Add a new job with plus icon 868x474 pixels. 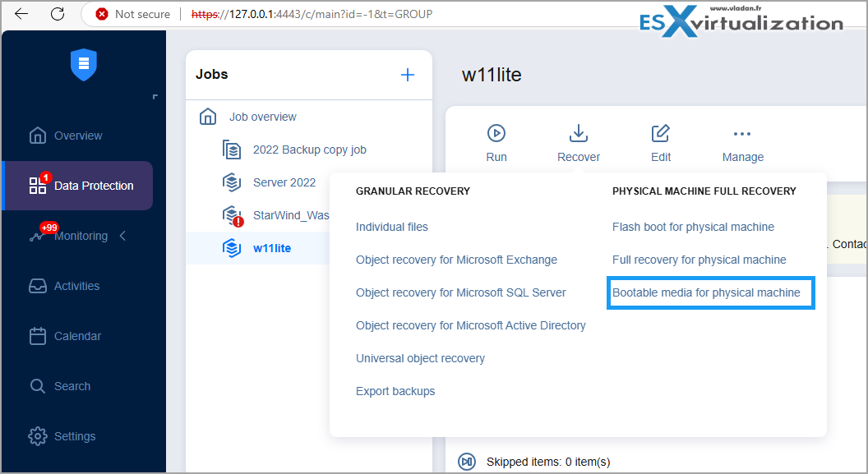(x=408, y=75)
